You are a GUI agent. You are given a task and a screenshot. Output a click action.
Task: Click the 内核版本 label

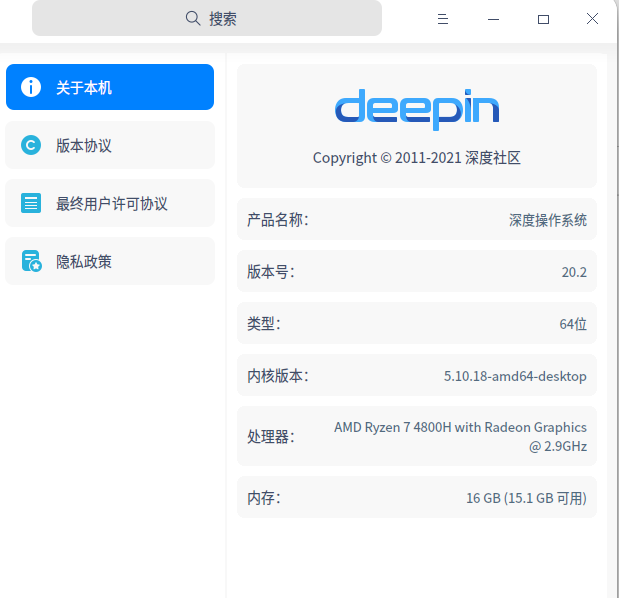tap(278, 376)
